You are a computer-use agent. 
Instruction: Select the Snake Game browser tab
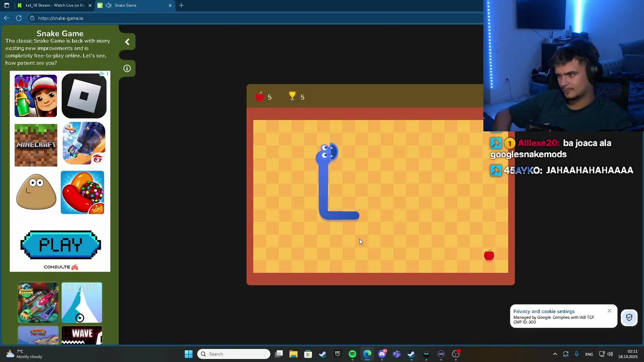point(136,6)
